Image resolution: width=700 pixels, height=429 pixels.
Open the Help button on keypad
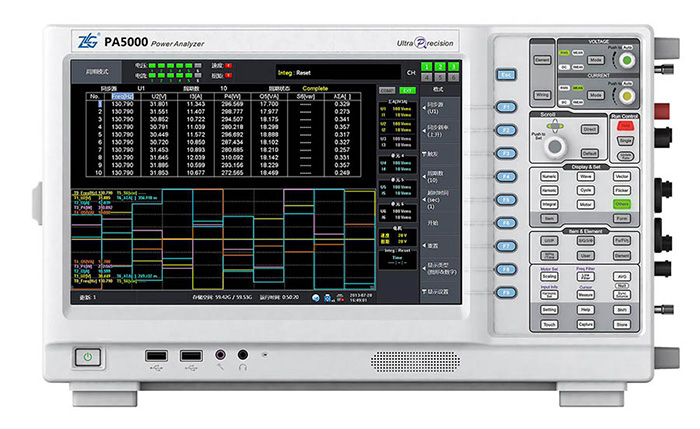coord(585,310)
